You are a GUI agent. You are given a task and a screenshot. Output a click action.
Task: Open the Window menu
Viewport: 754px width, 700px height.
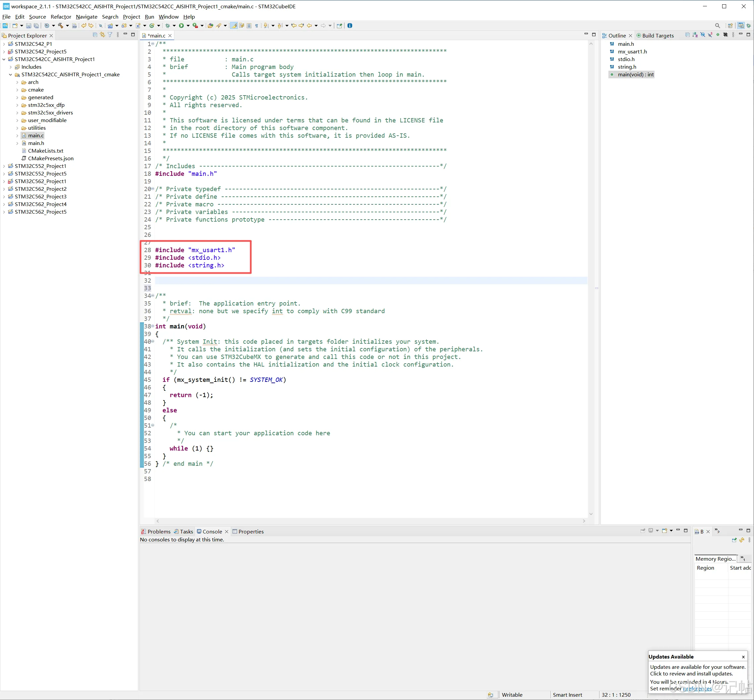(x=168, y=17)
